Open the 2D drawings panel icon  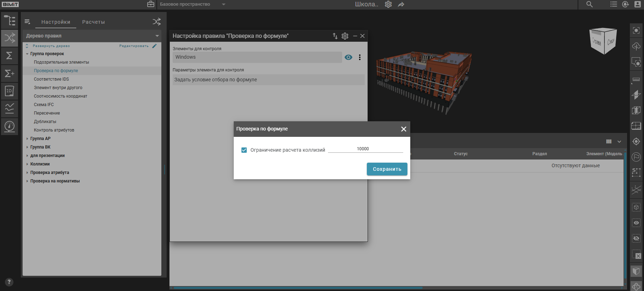pos(10,91)
